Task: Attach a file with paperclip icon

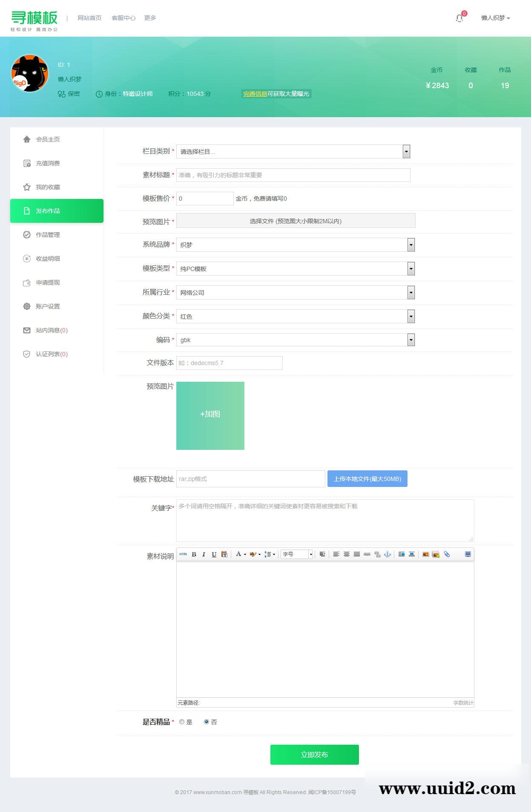Action: coord(447,554)
